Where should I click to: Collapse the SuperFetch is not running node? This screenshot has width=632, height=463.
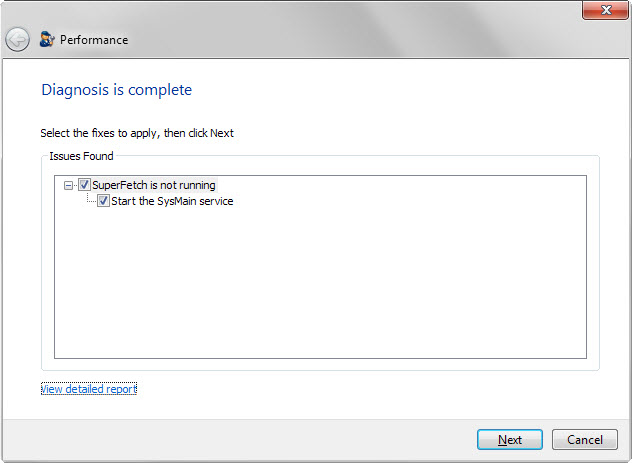point(69,185)
